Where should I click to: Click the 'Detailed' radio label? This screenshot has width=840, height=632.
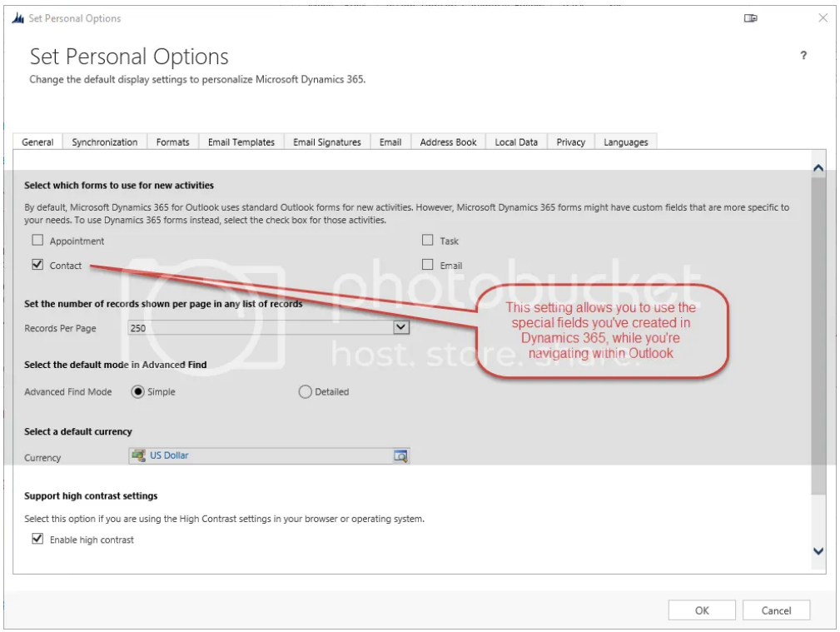[x=331, y=392]
